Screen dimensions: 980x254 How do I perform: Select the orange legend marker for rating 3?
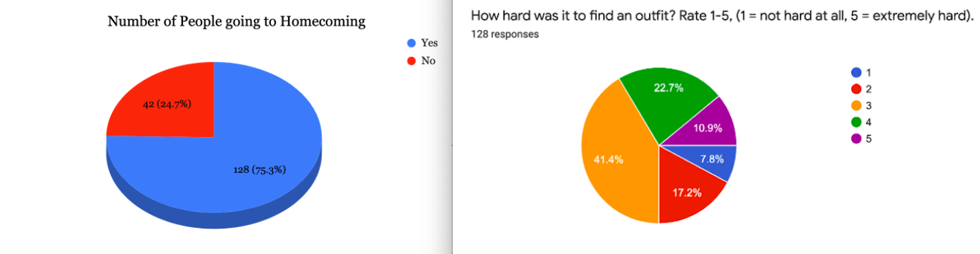pos(856,105)
